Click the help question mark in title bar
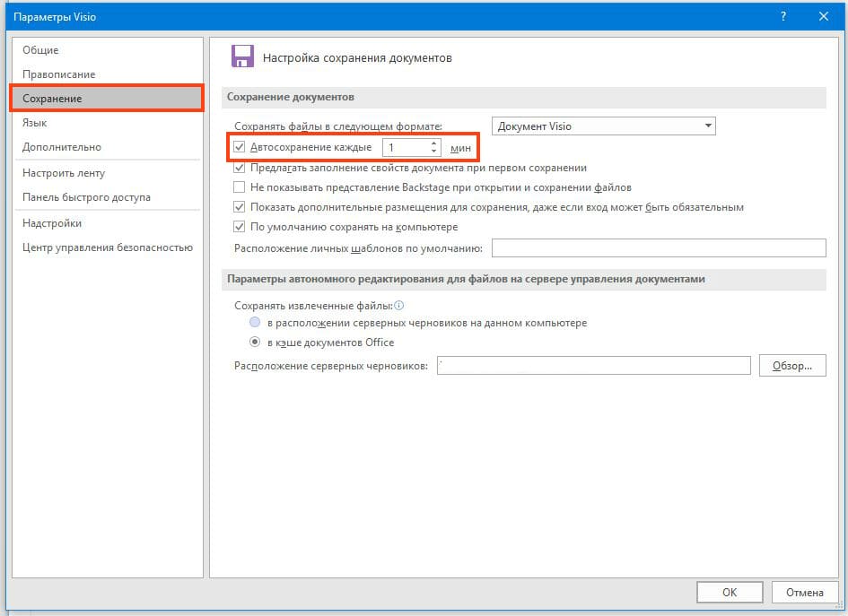The image size is (848, 616). pyautogui.click(x=783, y=16)
